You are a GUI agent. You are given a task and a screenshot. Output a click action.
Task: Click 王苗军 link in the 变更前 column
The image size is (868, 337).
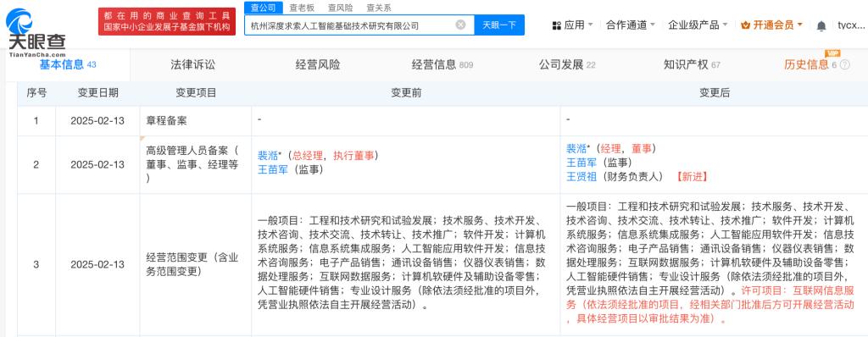[x=273, y=170]
